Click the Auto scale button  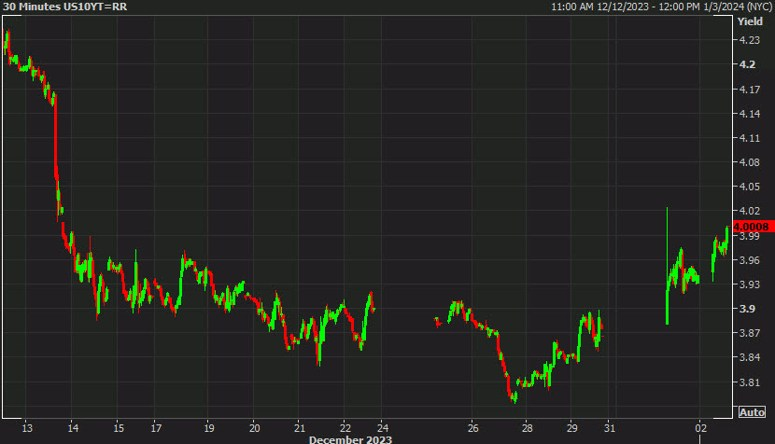click(x=752, y=412)
